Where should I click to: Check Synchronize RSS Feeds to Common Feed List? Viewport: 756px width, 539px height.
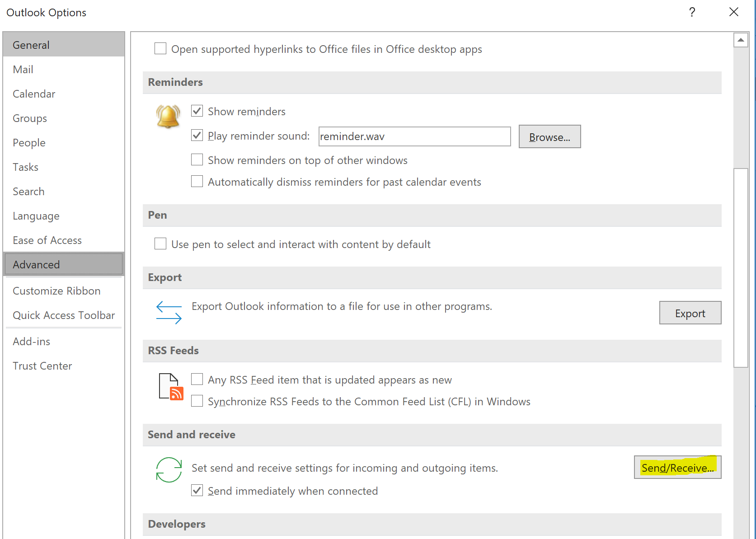197,401
